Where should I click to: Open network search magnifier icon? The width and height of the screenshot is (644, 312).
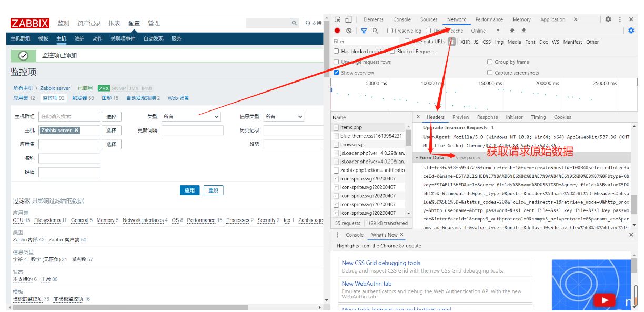click(375, 31)
